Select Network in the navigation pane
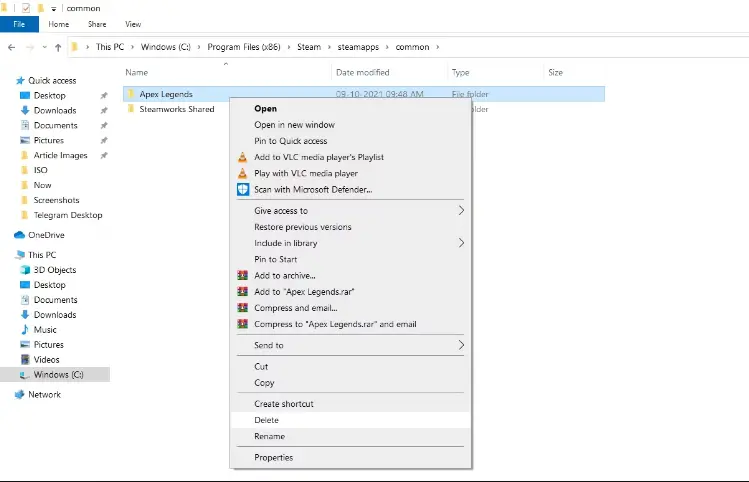This screenshot has width=749, height=482. click(44, 394)
